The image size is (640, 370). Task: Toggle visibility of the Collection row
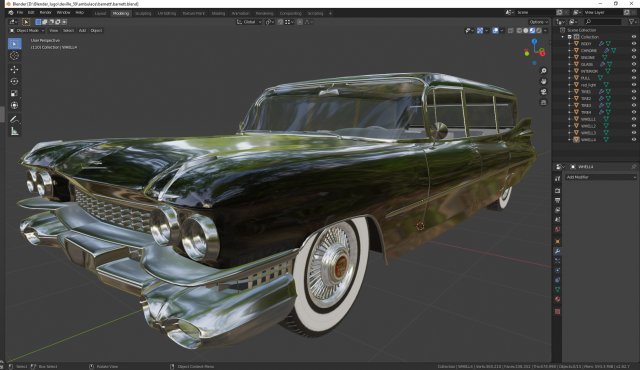click(634, 37)
